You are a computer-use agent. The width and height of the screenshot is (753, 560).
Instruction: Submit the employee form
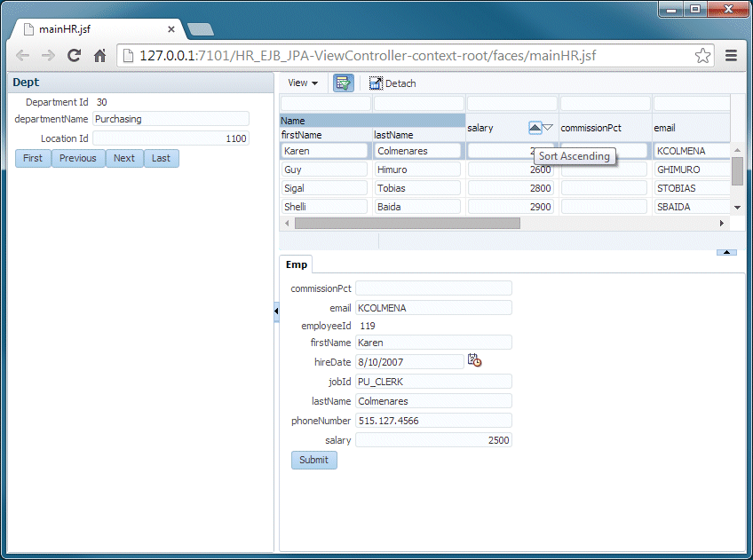pos(314,460)
